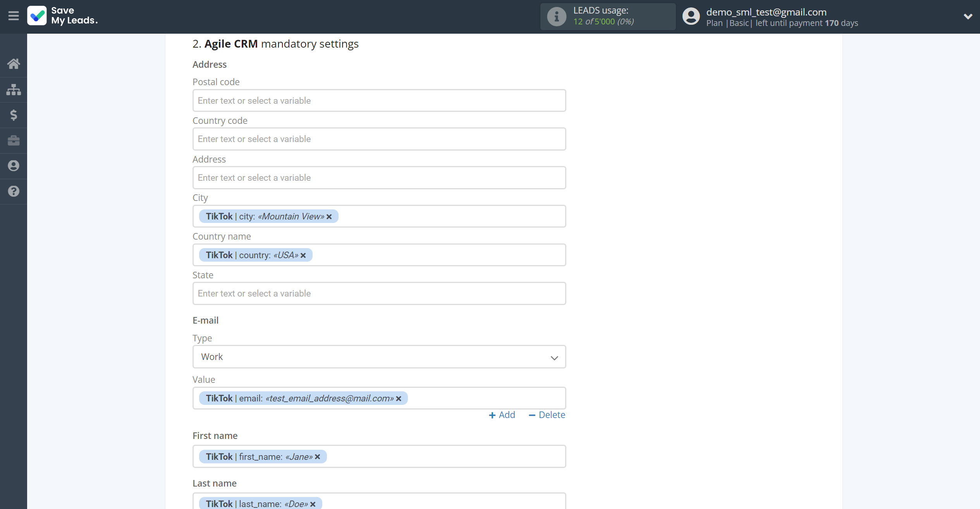Remove the TikTok email variable tag
The height and width of the screenshot is (509, 980).
(399, 399)
